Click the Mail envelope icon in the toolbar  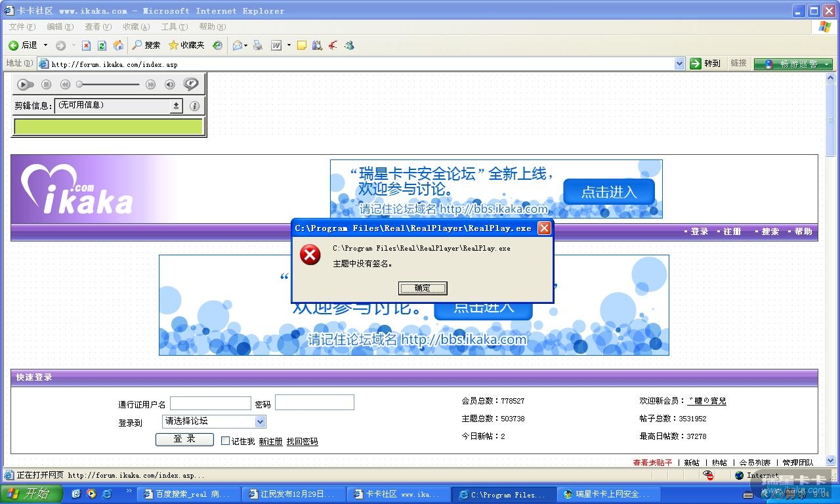coord(237,45)
